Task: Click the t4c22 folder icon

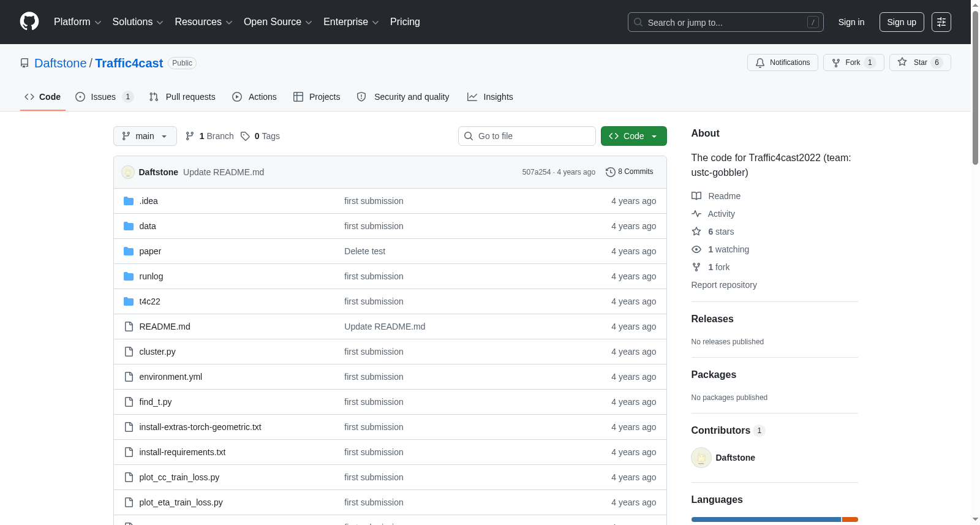Action: pos(129,301)
